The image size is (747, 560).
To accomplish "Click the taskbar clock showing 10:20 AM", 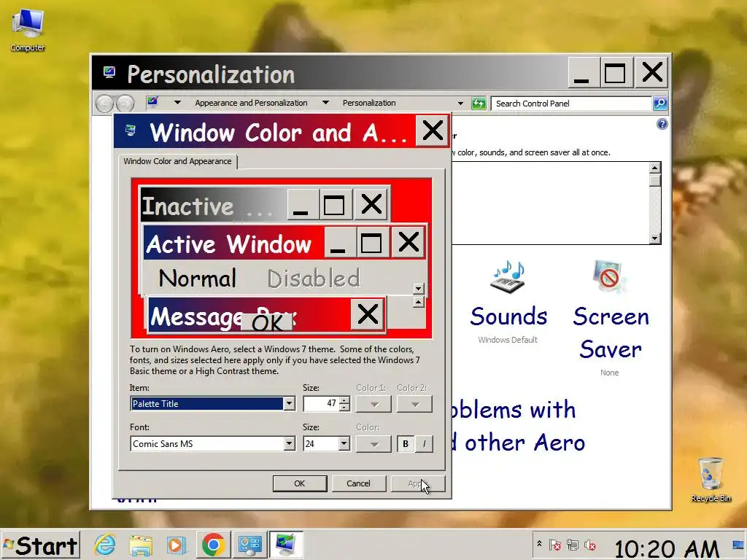I will click(x=667, y=548).
